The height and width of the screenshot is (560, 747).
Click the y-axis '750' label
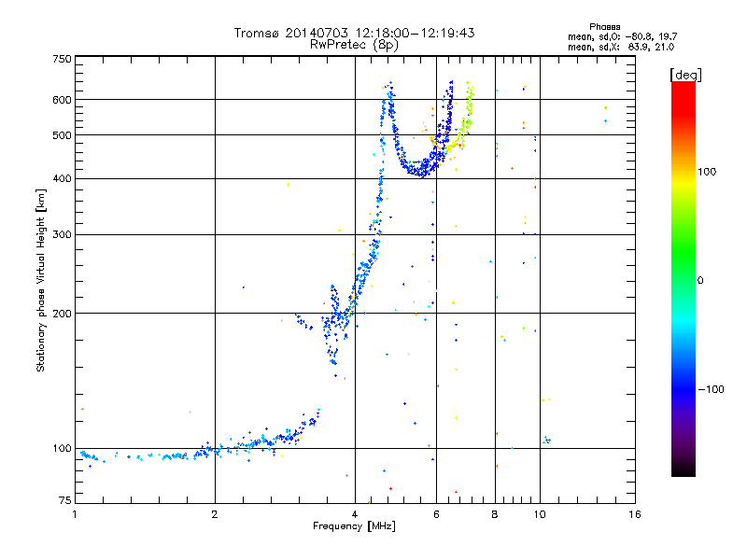point(62,59)
